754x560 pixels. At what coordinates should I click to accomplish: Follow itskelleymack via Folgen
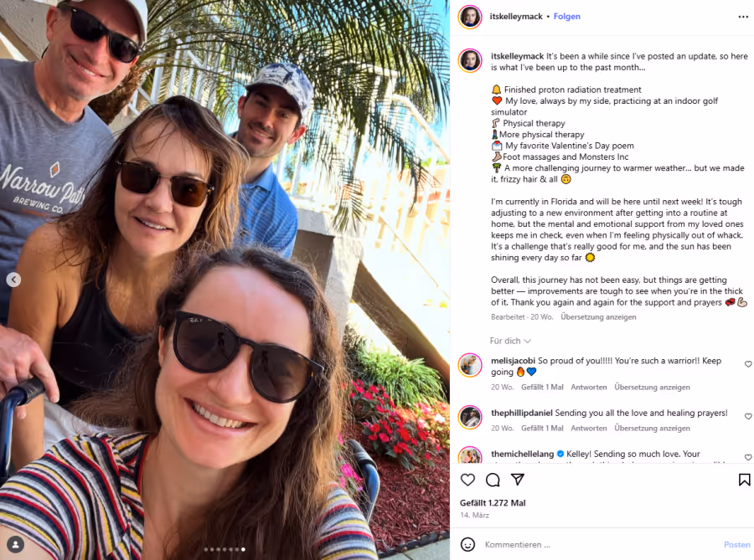[x=566, y=17]
